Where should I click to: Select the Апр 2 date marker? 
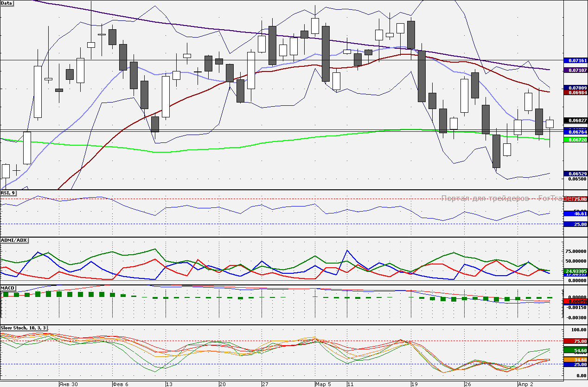(x=526, y=384)
